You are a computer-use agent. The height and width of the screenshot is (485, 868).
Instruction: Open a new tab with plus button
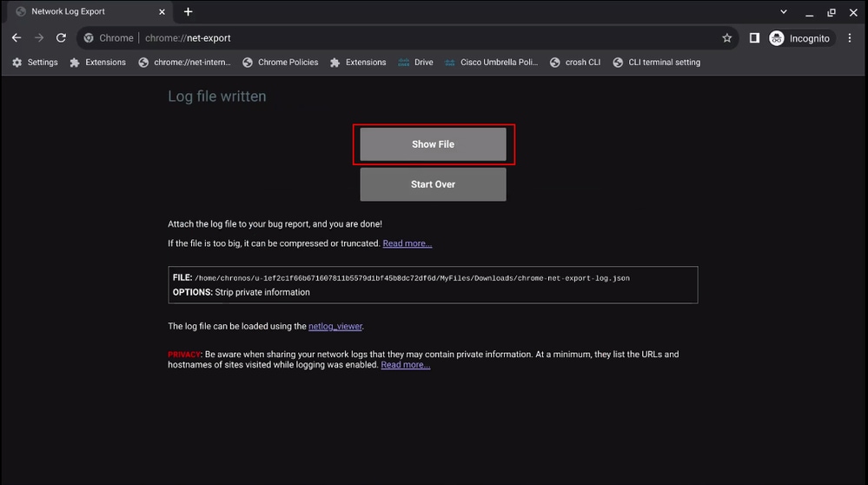(x=189, y=11)
